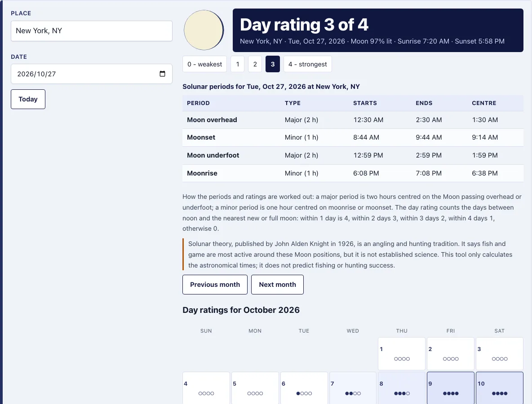
Task: Click the '1:30 AM' centre time cell
Action: pos(485,120)
